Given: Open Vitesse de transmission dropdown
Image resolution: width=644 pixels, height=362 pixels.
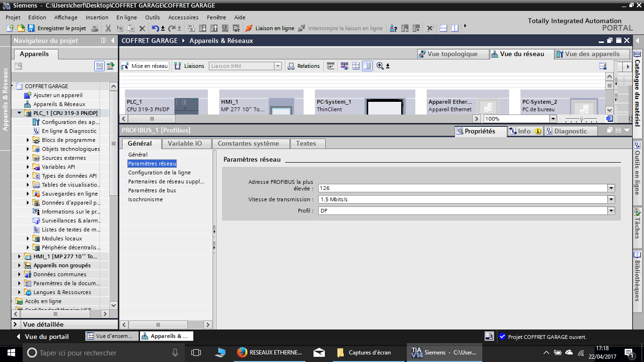Looking at the screenshot, I should [x=611, y=199].
